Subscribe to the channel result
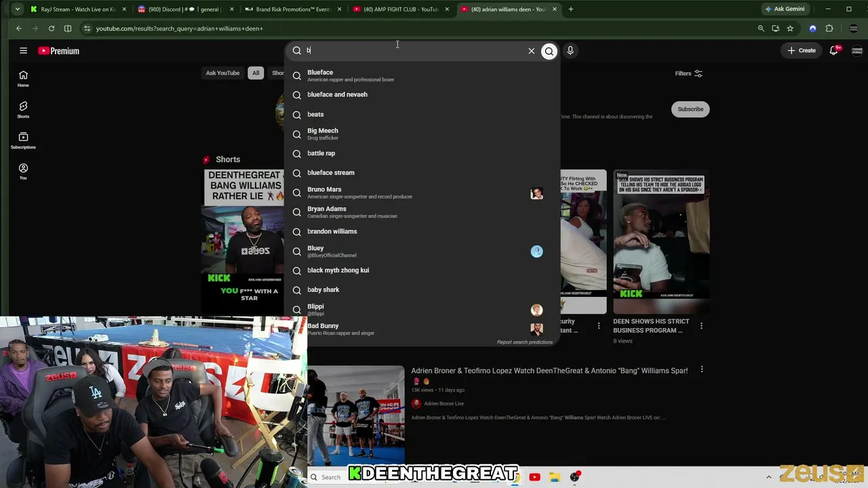 690,109
